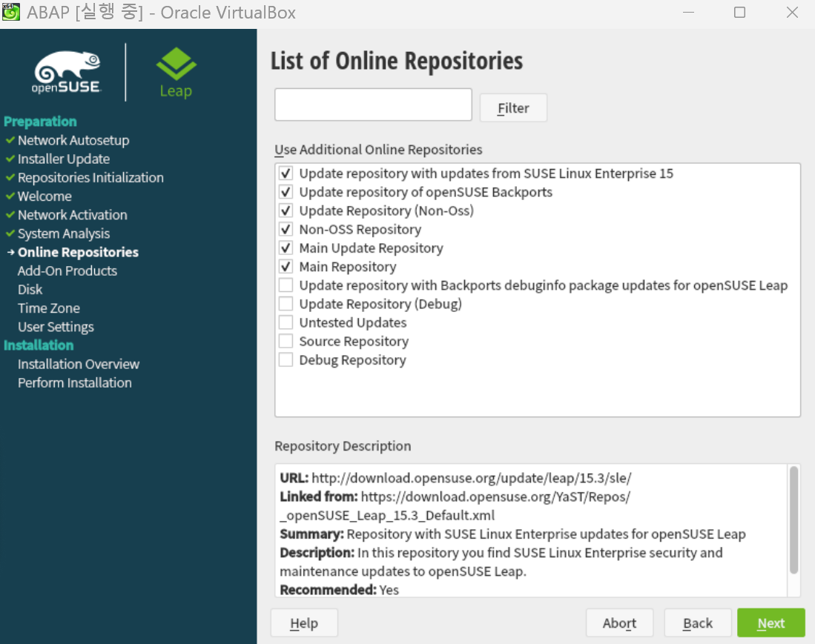This screenshot has width=815, height=644.
Task: Minimize the VirtualBox window
Action: (x=688, y=12)
